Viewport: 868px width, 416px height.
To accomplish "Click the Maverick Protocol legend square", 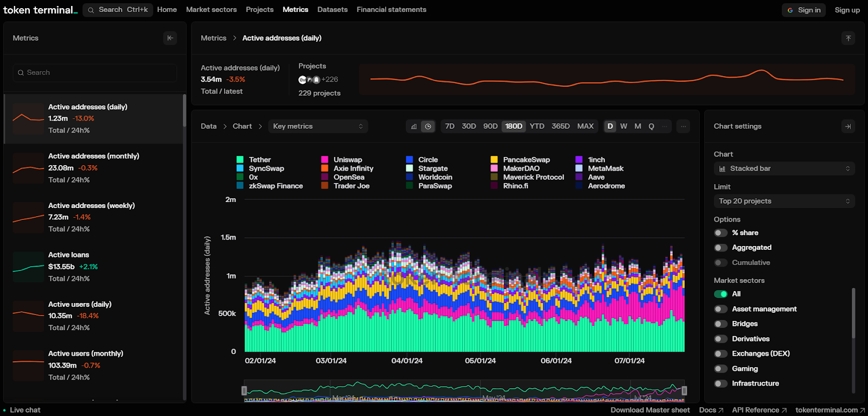I will 494,177.
